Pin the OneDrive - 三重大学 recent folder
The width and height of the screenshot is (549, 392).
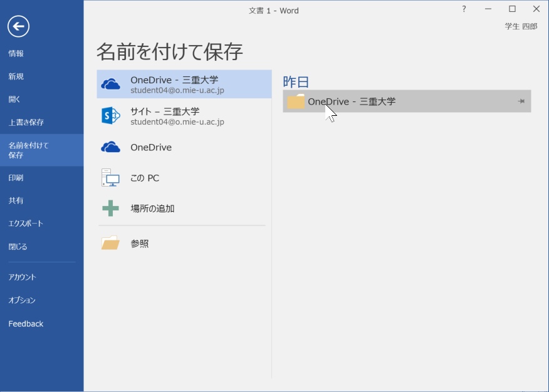(x=521, y=101)
